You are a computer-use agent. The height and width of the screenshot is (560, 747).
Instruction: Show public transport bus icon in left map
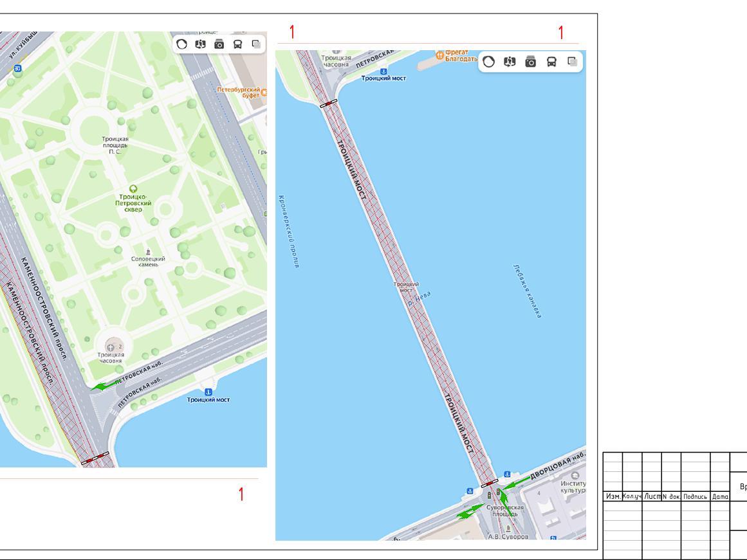point(237,44)
